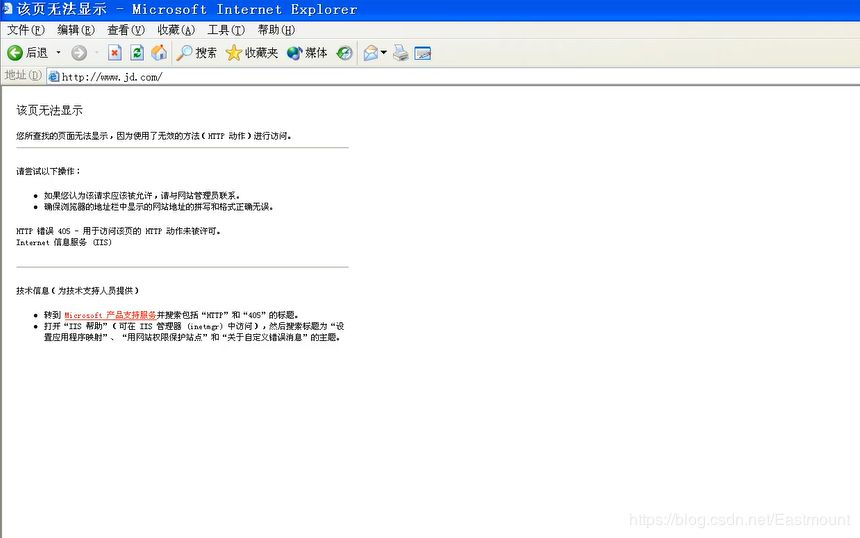Open the 工具(T) menu
860x538 pixels.
pyautogui.click(x=226, y=30)
